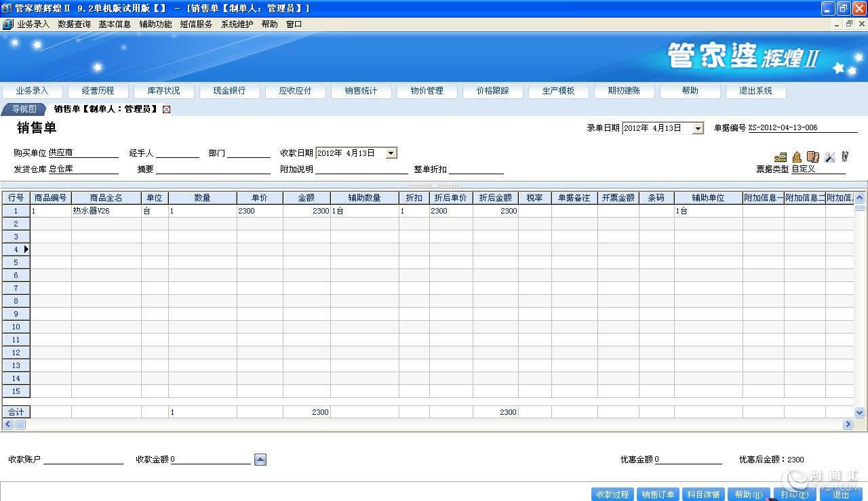Screen dimensions: 868x501
Task: Click the 附加说明 input field
Action: [x=361, y=169]
